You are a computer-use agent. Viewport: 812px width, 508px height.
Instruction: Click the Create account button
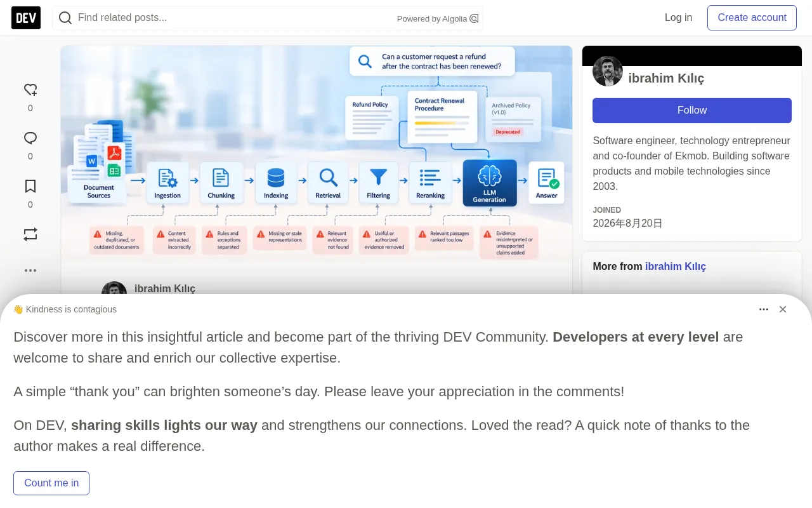pyautogui.click(x=752, y=18)
